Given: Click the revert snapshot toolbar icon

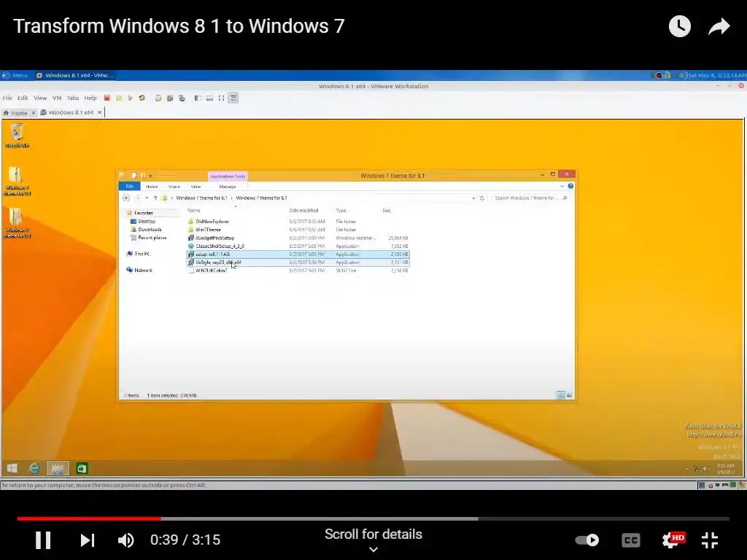Looking at the screenshot, I should tap(169, 98).
